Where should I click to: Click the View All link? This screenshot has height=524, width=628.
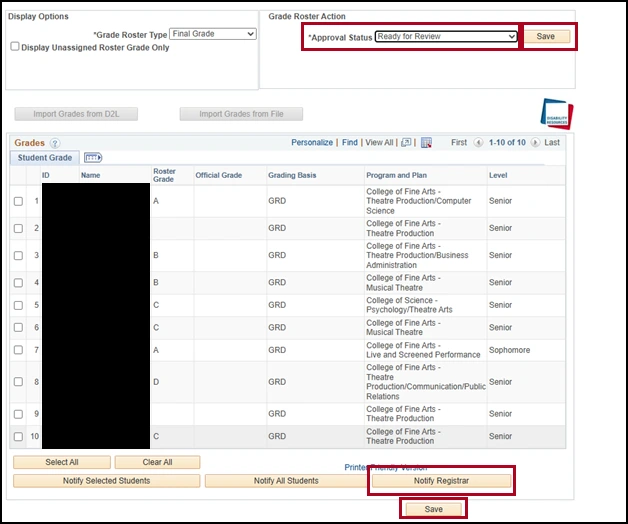coord(379,143)
